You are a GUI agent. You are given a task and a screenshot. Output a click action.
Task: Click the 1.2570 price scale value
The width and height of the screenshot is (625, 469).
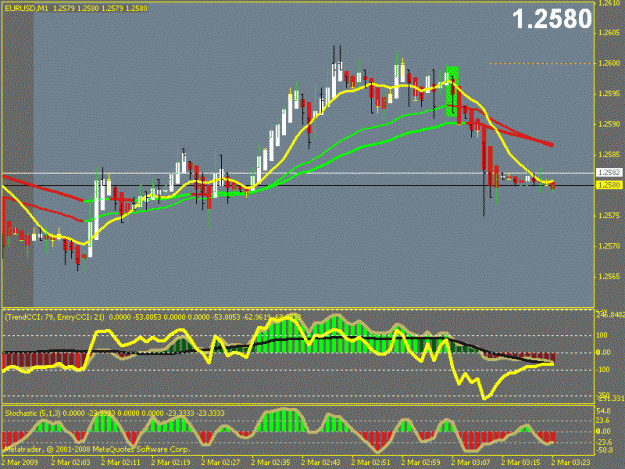pos(609,246)
